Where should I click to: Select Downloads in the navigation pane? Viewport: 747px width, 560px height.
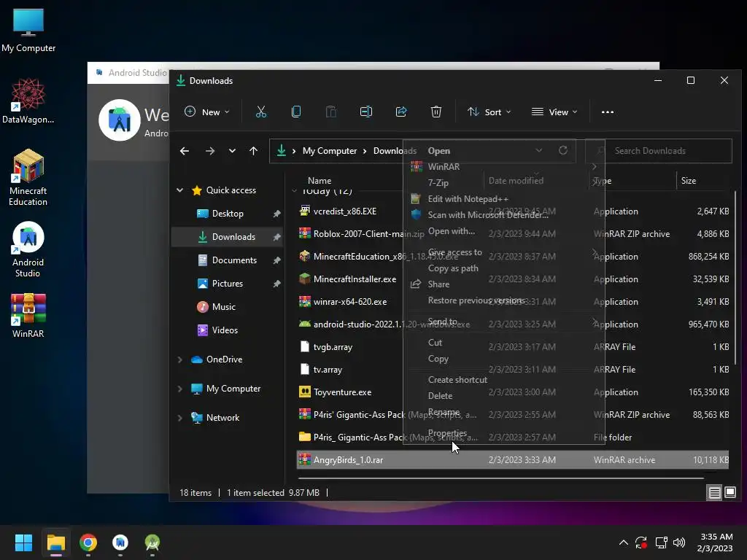[x=227, y=237]
